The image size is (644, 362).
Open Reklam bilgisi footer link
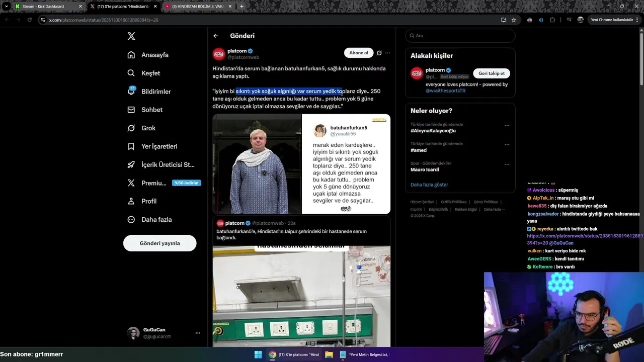pyautogui.click(x=466, y=210)
